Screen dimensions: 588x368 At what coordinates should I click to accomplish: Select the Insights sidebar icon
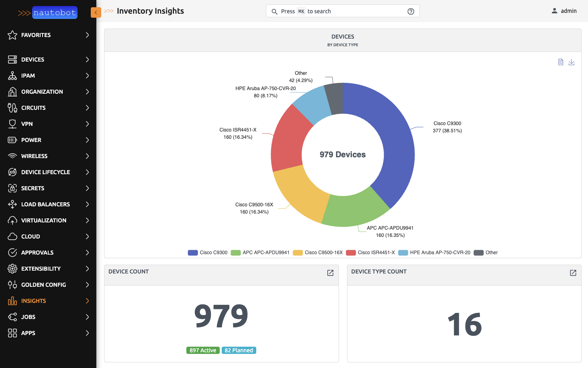point(12,300)
